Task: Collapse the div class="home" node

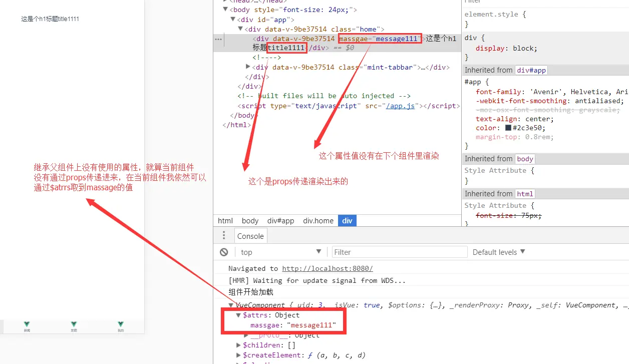Action: pyautogui.click(x=241, y=29)
